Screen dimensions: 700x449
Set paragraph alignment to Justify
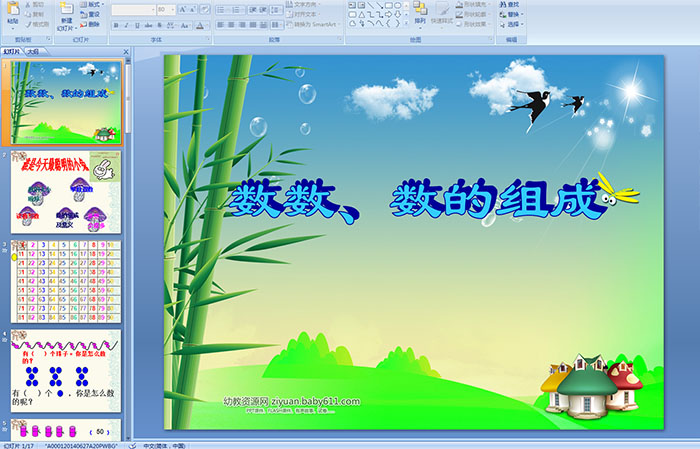[x=253, y=25]
